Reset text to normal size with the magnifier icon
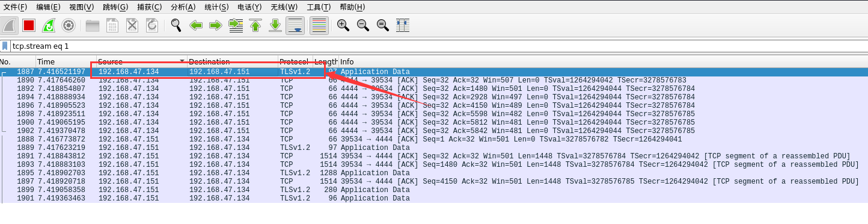The height and width of the screenshot is (224, 868). point(383,25)
